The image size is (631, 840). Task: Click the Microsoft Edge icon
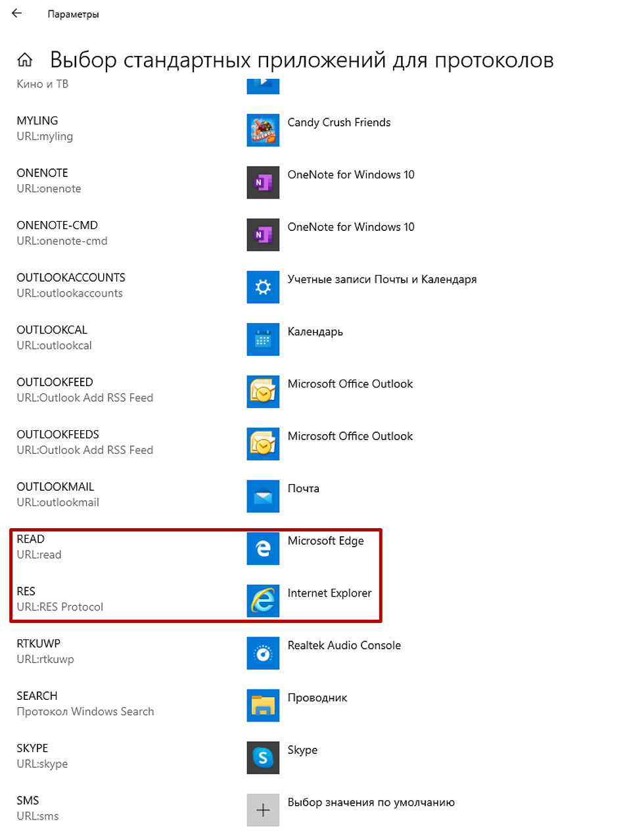coord(263,549)
